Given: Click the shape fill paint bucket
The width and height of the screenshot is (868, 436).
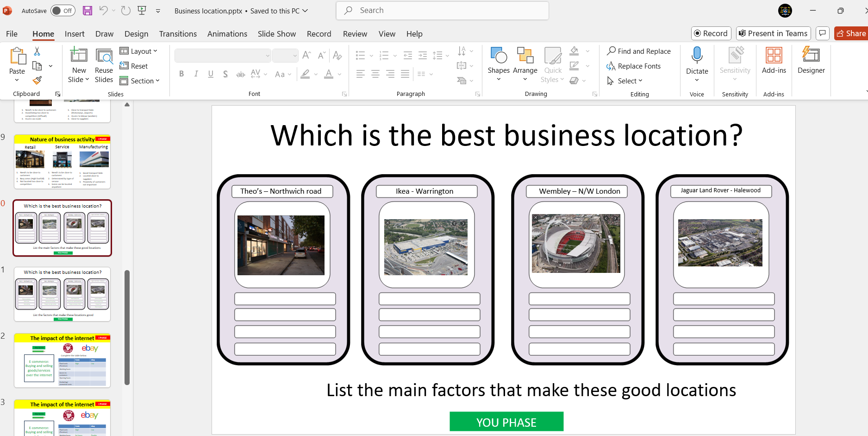Looking at the screenshot, I should point(574,51).
